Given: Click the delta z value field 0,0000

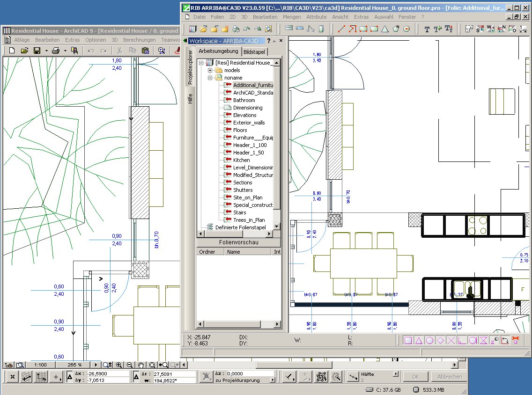Looking at the screenshot, I should coord(250,373).
